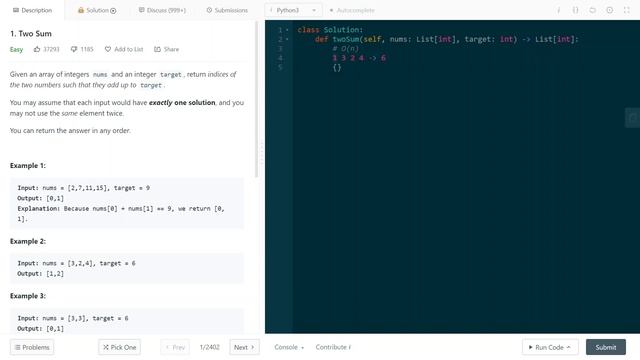The height and width of the screenshot is (360, 640).
Task: Click the 'exactly one solution' bold text
Action: 182,102
